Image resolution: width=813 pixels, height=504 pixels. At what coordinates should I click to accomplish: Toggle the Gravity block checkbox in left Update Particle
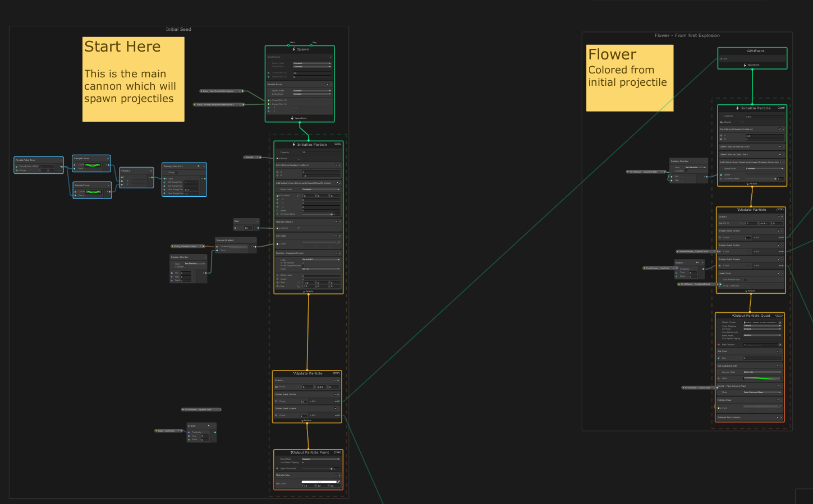click(x=335, y=381)
